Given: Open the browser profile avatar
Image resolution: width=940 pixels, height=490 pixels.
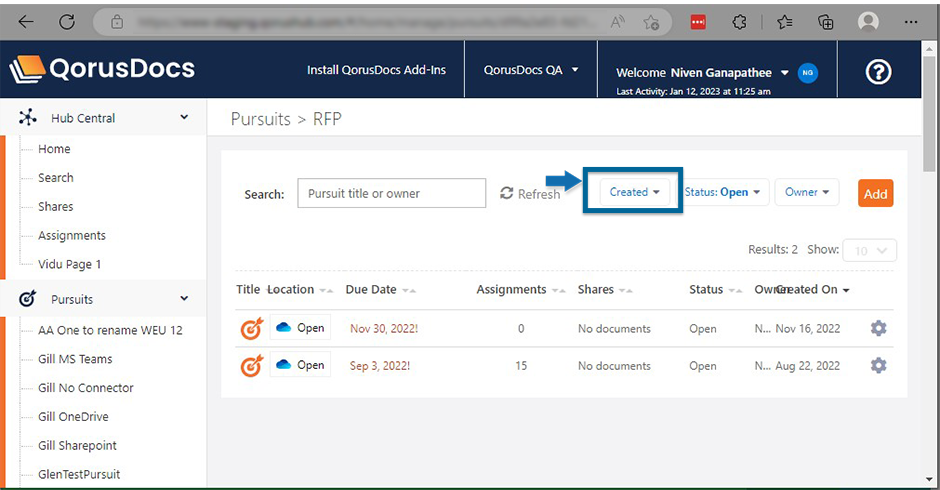Looking at the screenshot, I should tap(868, 22).
